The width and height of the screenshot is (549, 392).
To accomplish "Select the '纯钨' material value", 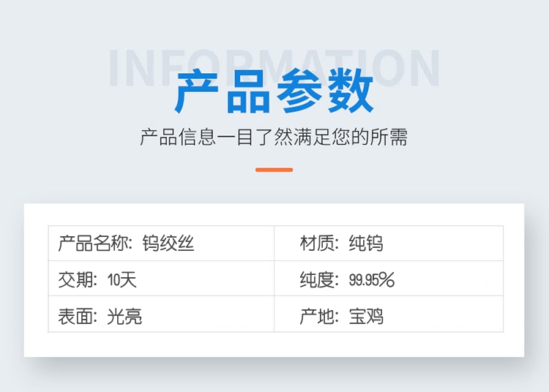I will point(366,244).
